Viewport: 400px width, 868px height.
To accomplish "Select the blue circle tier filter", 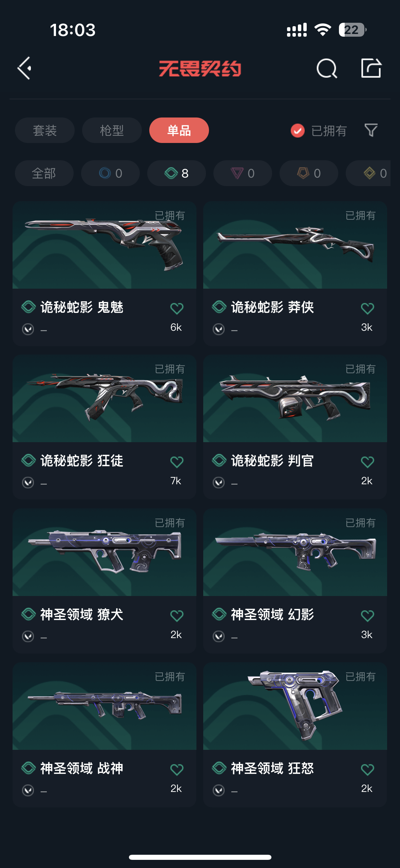I will (110, 173).
